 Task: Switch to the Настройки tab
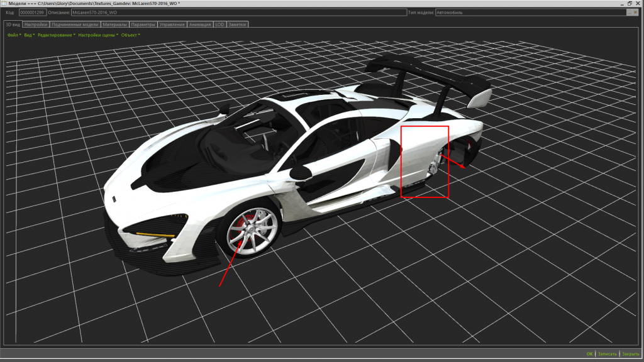pos(36,25)
